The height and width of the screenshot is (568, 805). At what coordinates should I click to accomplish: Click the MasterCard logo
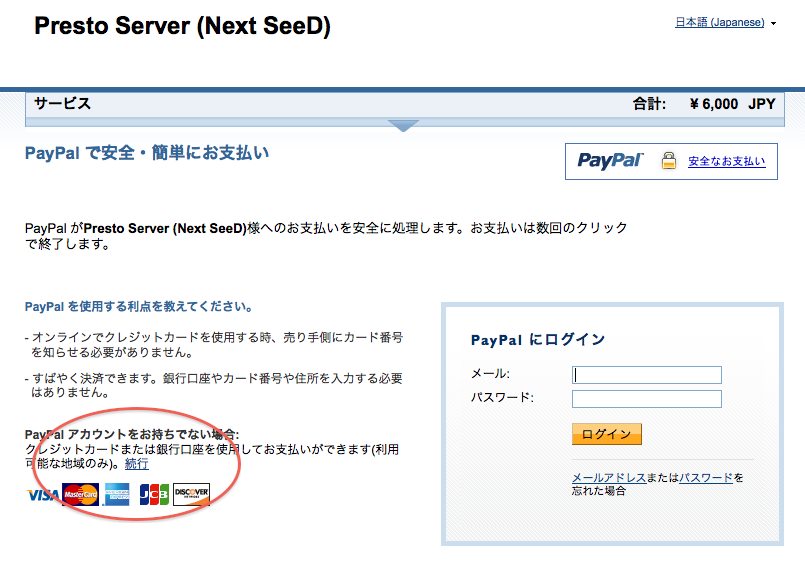(x=81, y=495)
